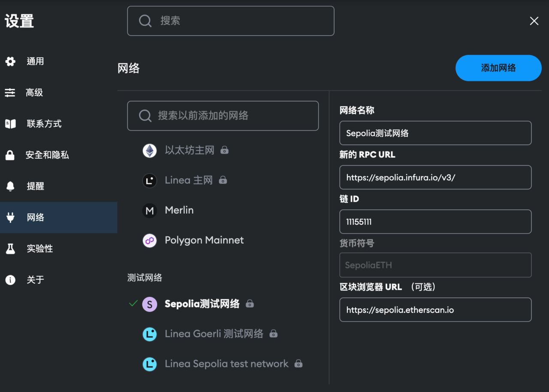Click the 网络 page heading
Viewport: 549px width, 392px height.
tap(129, 68)
